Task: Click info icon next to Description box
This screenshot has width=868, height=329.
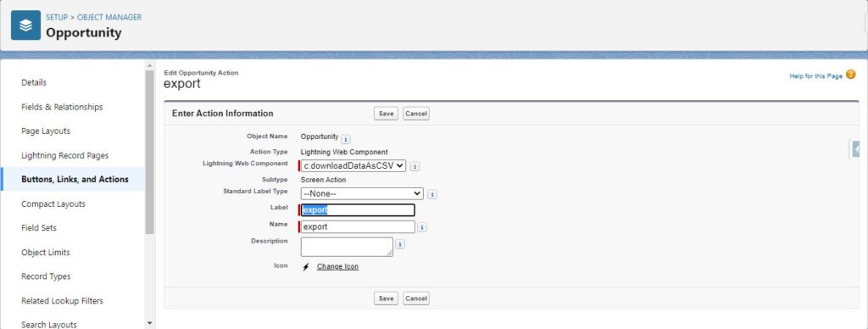Action: (x=400, y=244)
